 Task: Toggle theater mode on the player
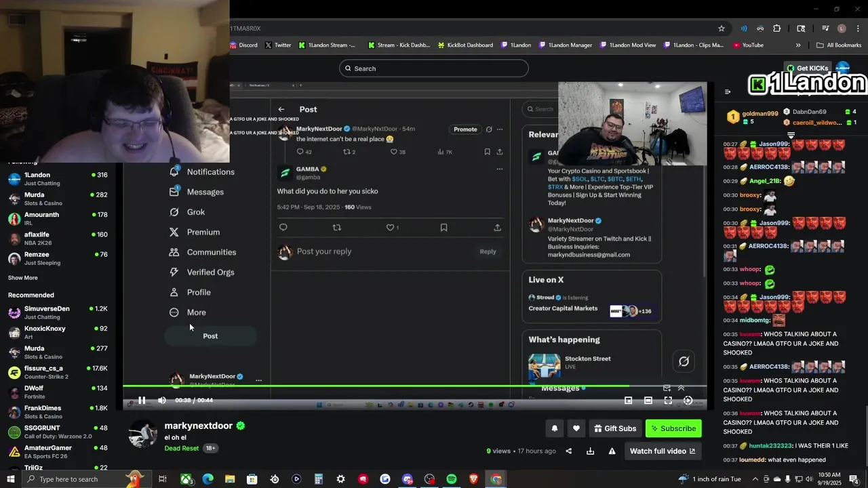pyautogui.click(x=648, y=401)
